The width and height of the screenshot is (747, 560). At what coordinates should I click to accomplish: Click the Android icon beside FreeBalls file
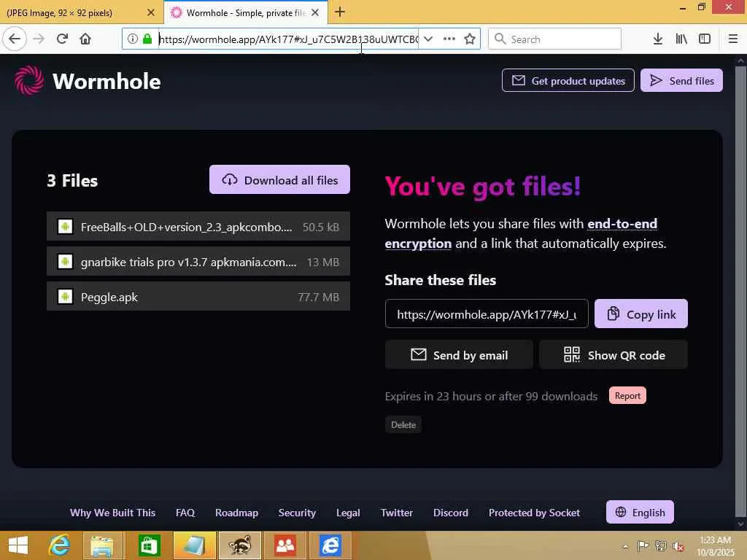click(65, 227)
